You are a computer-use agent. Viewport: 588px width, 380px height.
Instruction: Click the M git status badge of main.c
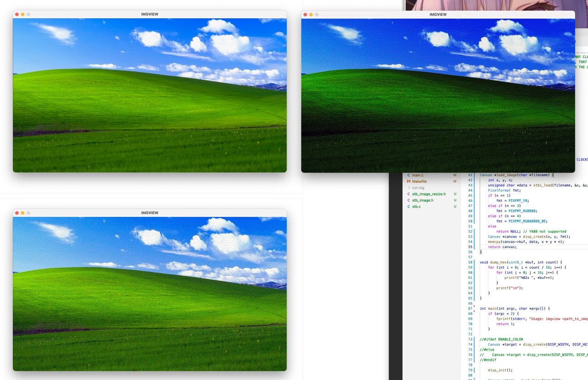point(455,175)
